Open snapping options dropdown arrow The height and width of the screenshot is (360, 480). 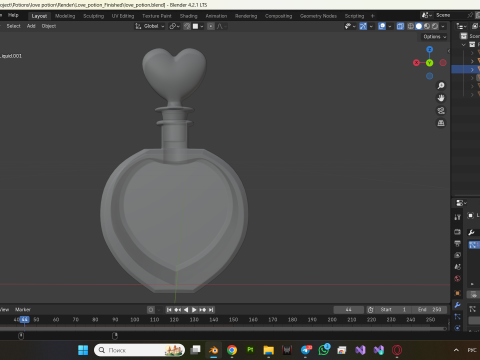[x=202, y=26]
